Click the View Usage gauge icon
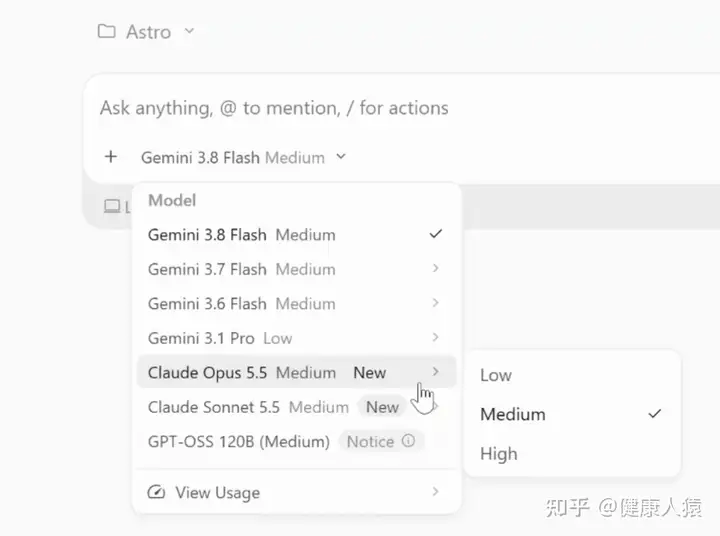This screenshot has height=536, width=720. [156, 492]
